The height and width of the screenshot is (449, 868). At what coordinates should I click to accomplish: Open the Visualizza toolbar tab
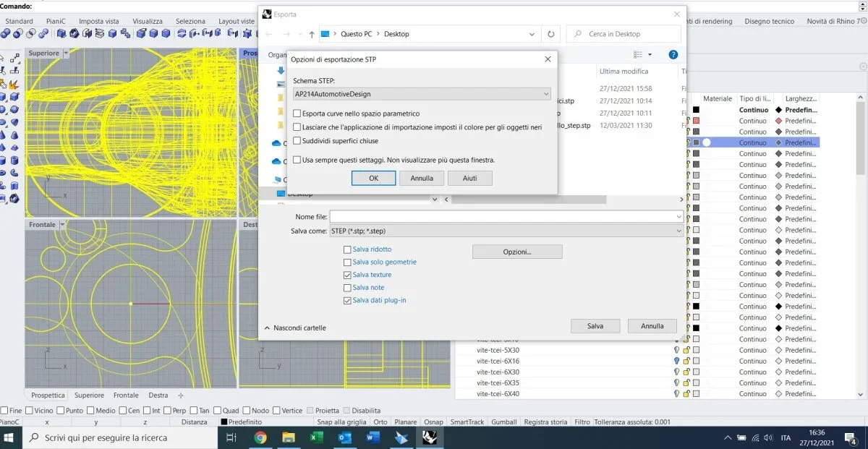[147, 21]
